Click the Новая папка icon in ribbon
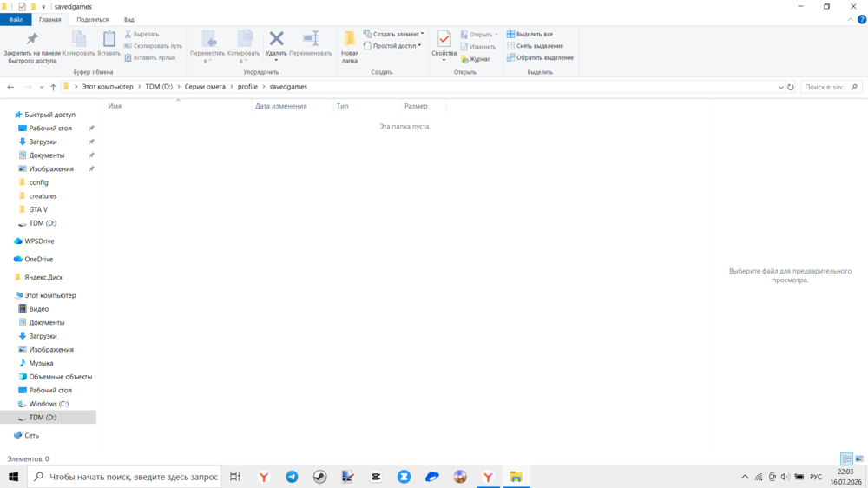868x488 pixels. pyautogui.click(x=349, y=47)
